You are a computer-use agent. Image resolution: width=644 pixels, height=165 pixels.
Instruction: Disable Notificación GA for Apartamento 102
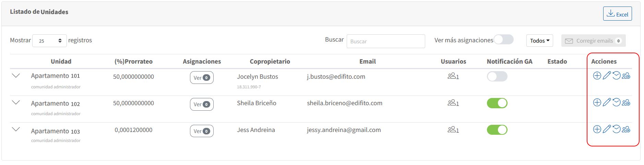(x=497, y=103)
